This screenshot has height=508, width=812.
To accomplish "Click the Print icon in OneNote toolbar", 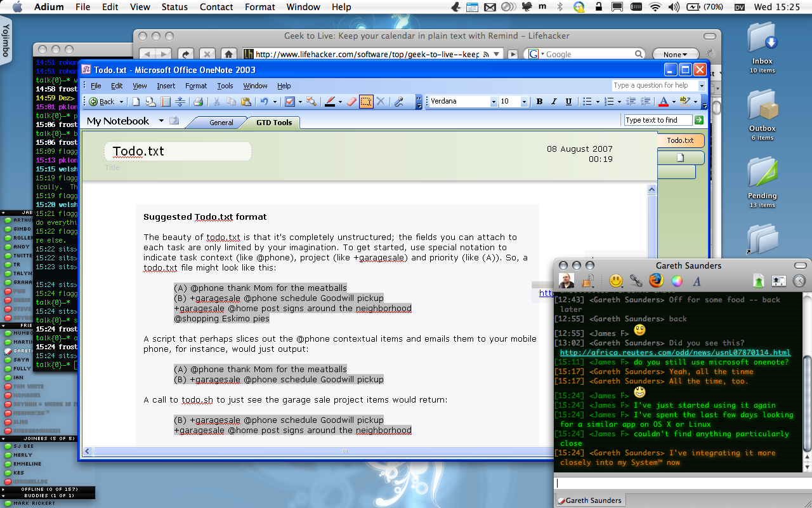I will pyautogui.click(x=198, y=102).
